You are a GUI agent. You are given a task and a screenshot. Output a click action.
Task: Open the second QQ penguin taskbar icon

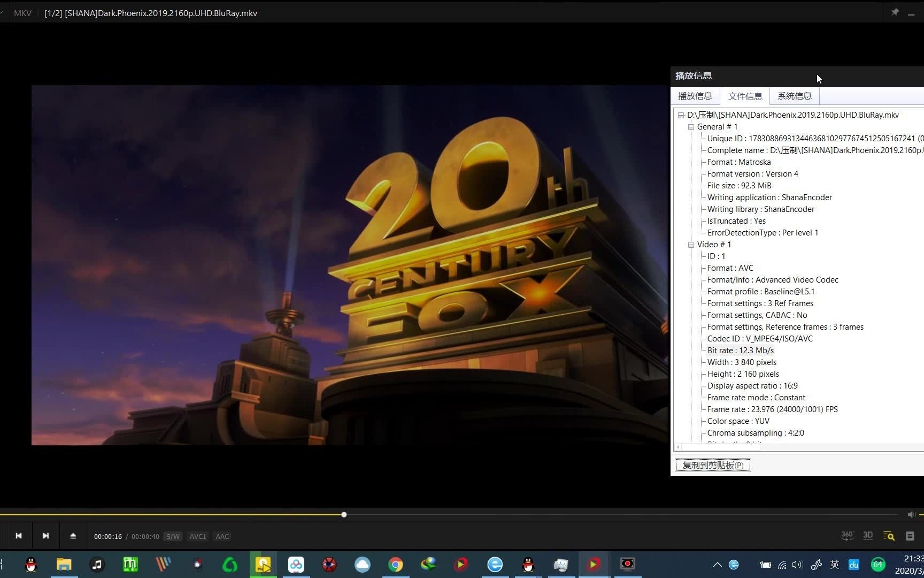528,565
